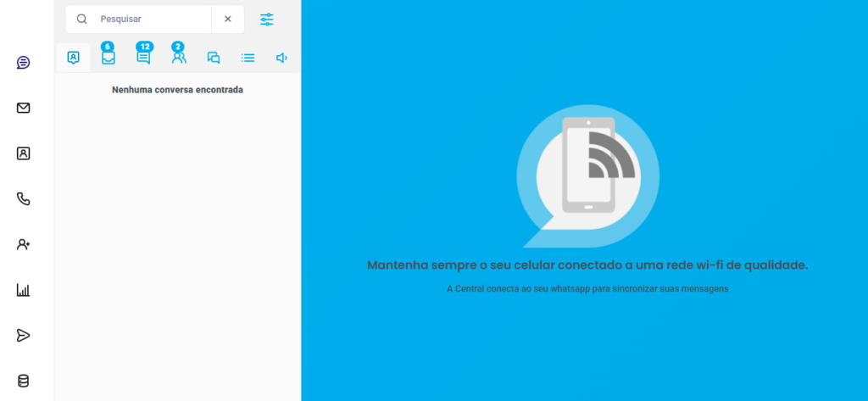Switch to the speaker announcements tab
Screen dimensions: 868x401
pos(282,58)
